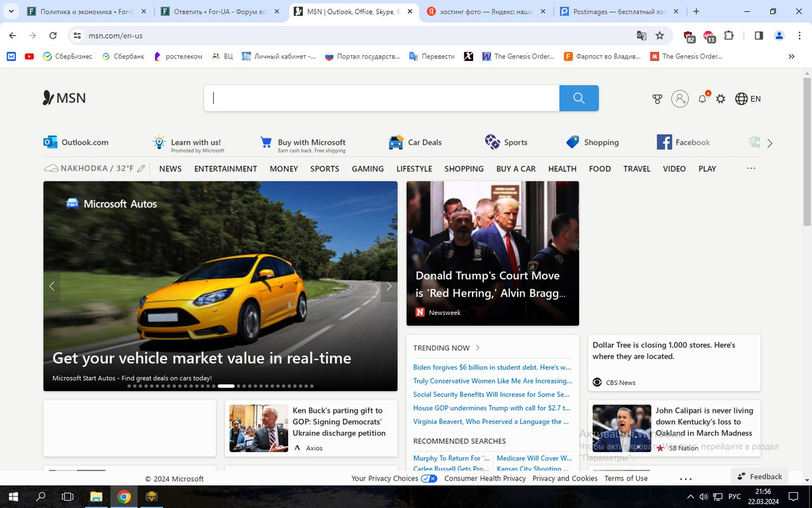Expand more categories ellipsis in navigation

(751, 168)
